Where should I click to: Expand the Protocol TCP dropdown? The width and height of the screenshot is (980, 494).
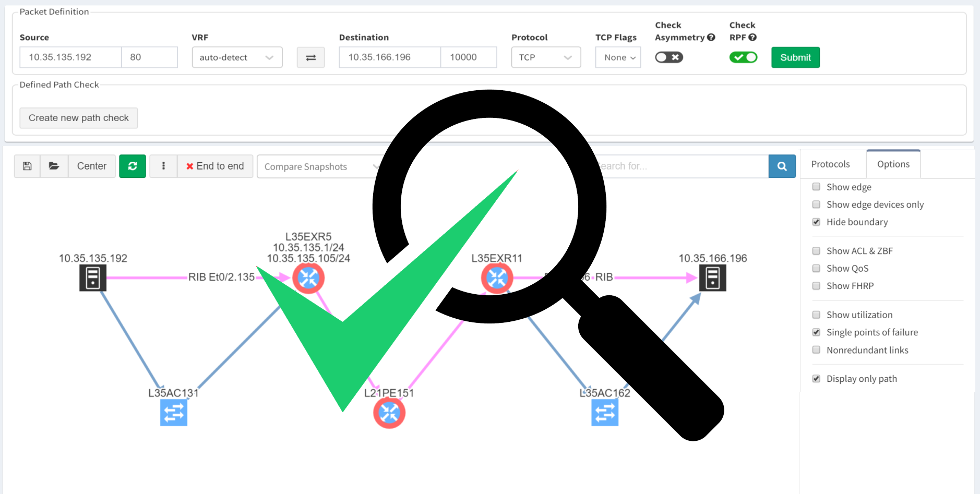(x=546, y=57)
